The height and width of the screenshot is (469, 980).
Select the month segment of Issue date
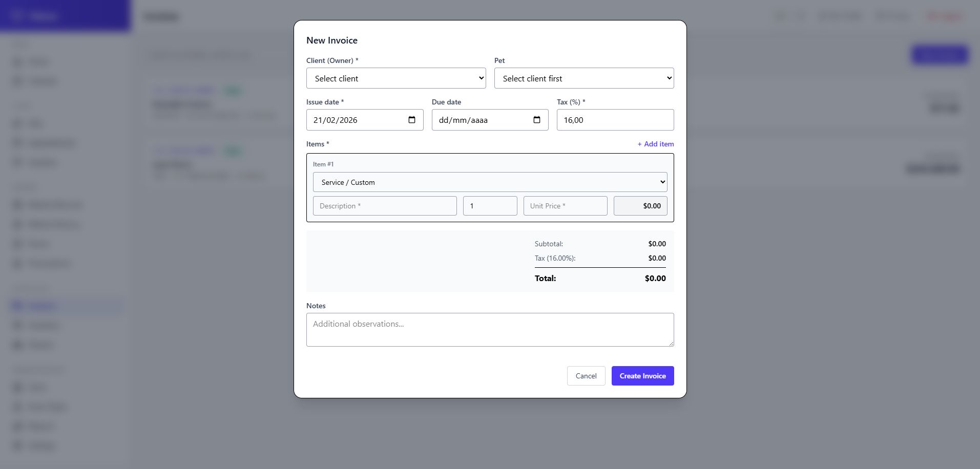click(x=331, y=120)
